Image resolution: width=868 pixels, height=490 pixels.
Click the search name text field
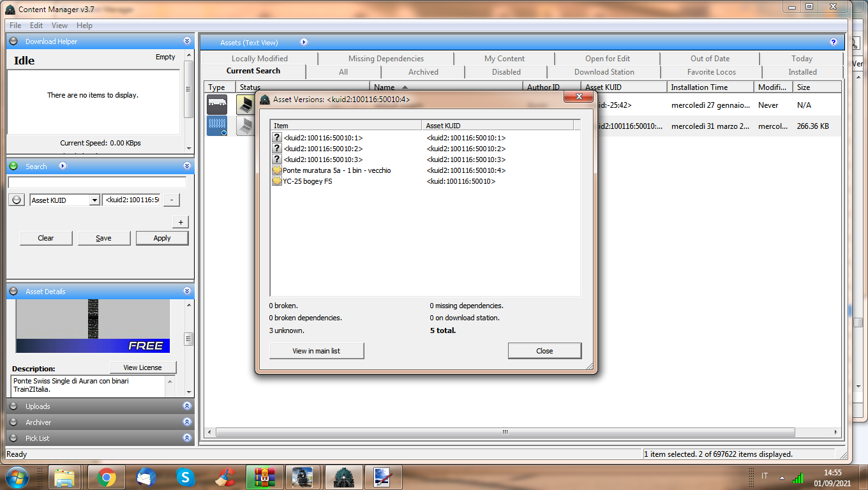pyautogui.click(x=97, y=182)
